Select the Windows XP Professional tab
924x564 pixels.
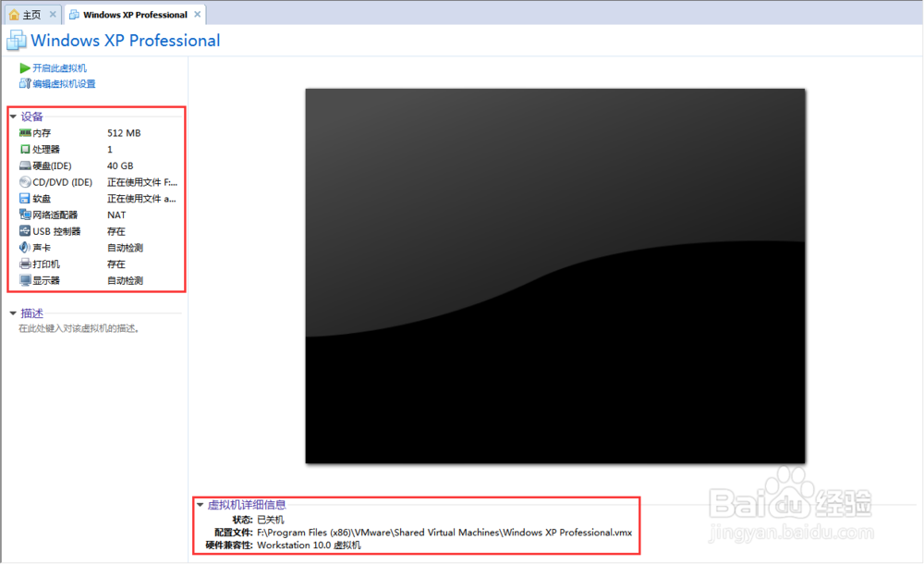pyautogui.click(x=135, y=15)
